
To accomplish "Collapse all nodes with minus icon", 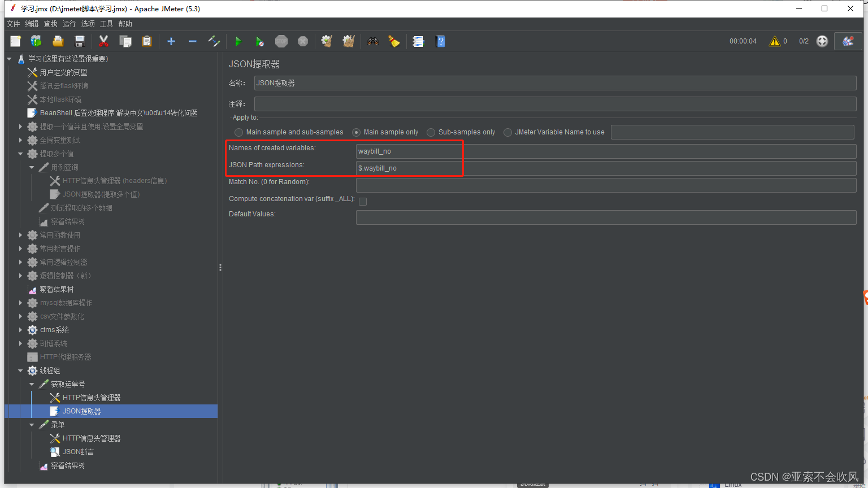I will pyautogui.click(x=193, y=41).
